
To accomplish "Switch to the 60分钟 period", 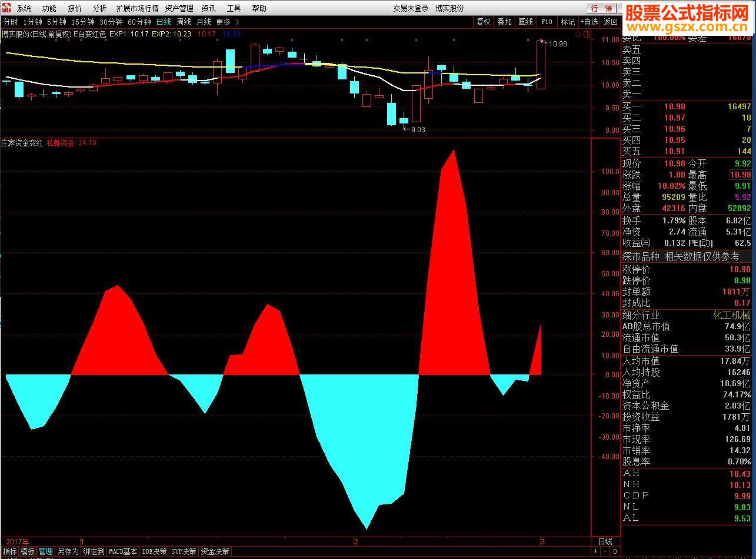I will 139,22.
